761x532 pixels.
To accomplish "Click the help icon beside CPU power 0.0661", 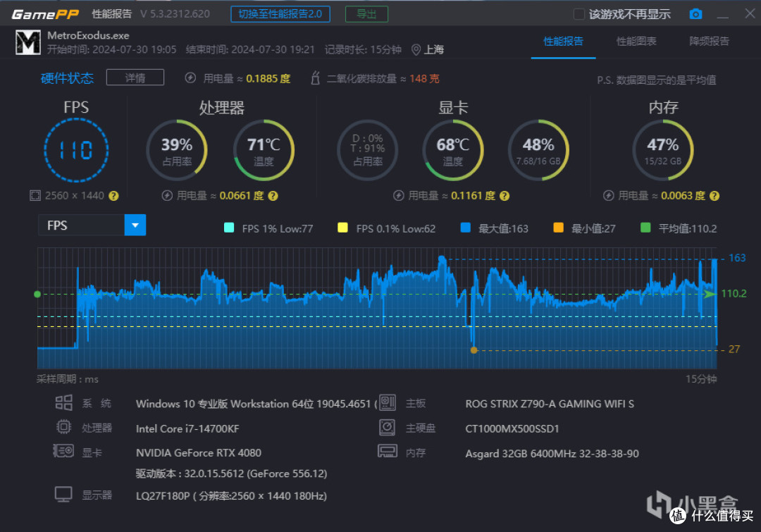I will click(273, 196).
